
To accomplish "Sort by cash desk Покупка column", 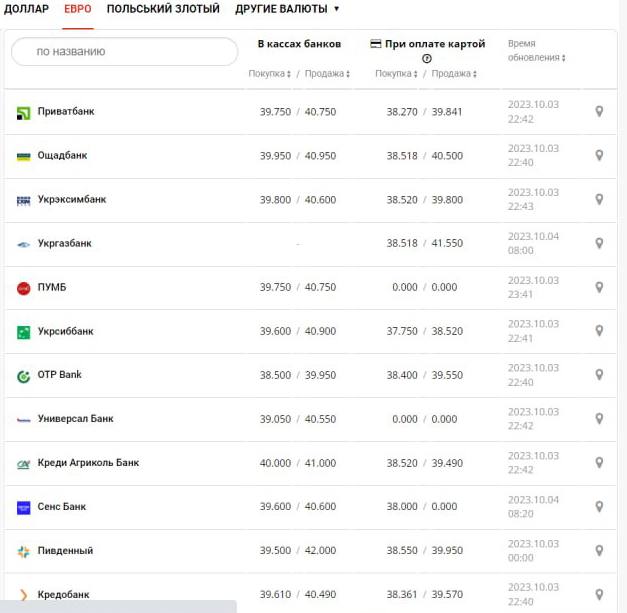I will [269, 74].
